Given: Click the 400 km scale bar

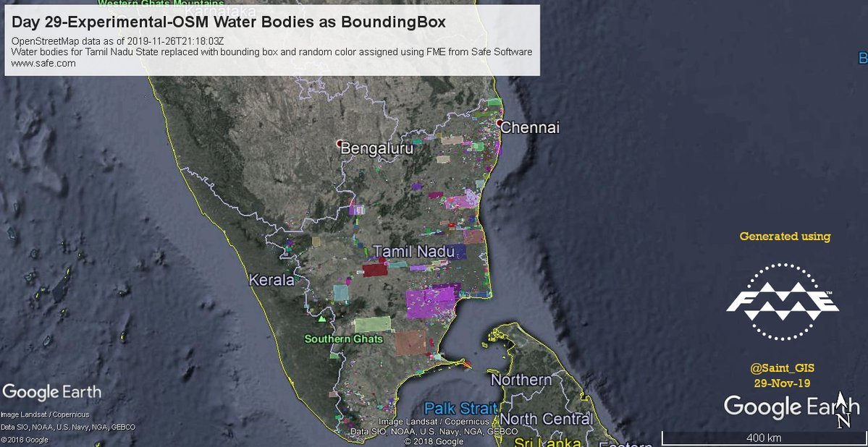Looking at the screenshot, I should [764, 438].
